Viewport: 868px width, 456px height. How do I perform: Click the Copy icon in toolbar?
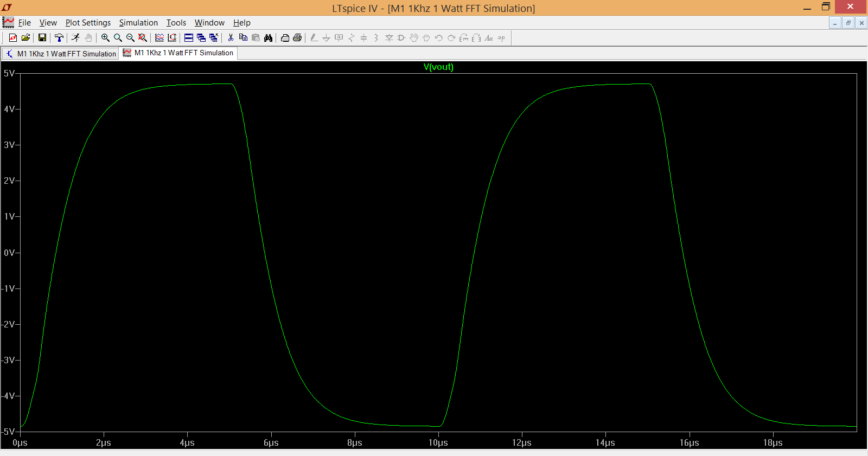coord(243,38)
